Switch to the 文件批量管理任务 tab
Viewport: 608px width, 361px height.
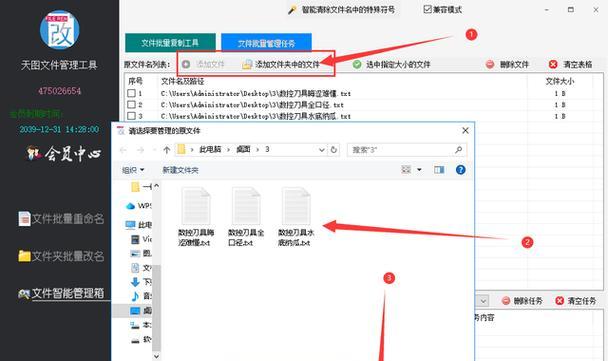[x=266, y=43]
